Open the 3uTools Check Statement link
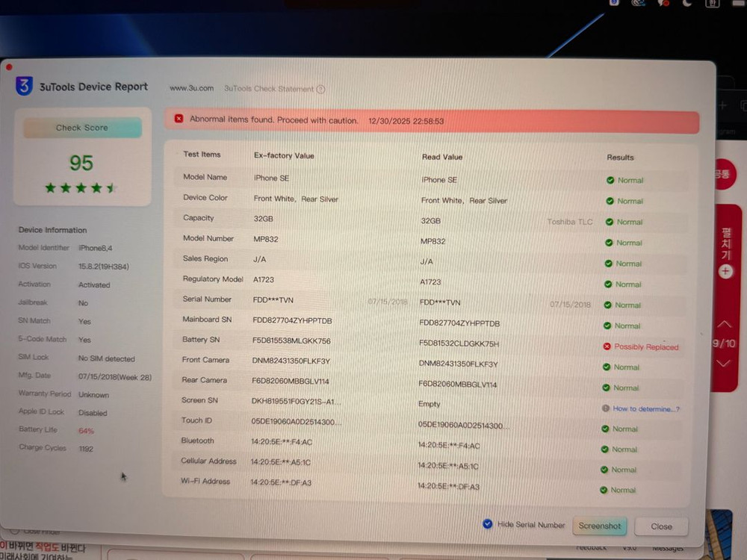The image size is (747, 560). 269,89
